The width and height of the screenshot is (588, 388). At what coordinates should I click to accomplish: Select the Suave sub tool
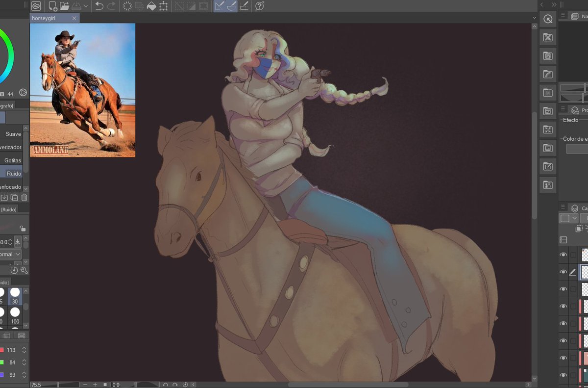point(11,134)
